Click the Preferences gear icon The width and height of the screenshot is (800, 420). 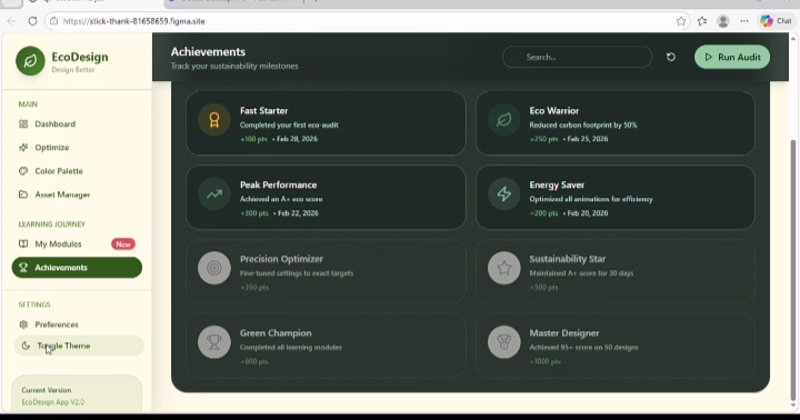[23, 325]
